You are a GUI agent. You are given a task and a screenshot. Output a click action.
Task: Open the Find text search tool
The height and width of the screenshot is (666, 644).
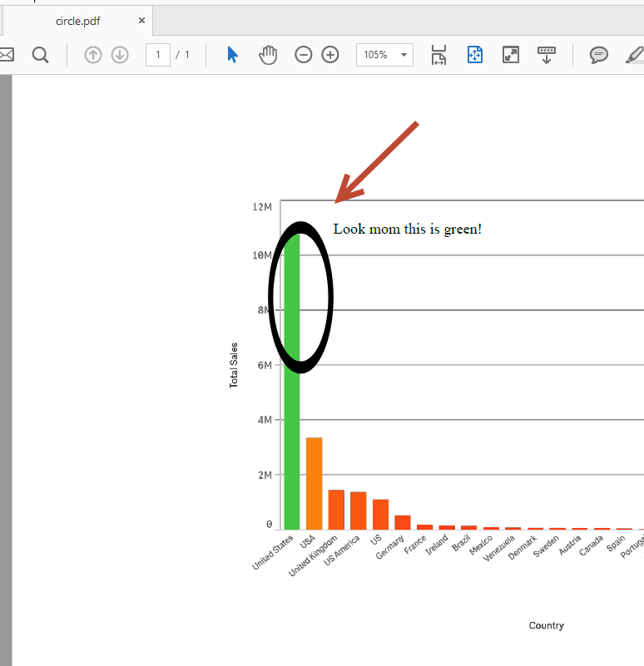(41, 55)
